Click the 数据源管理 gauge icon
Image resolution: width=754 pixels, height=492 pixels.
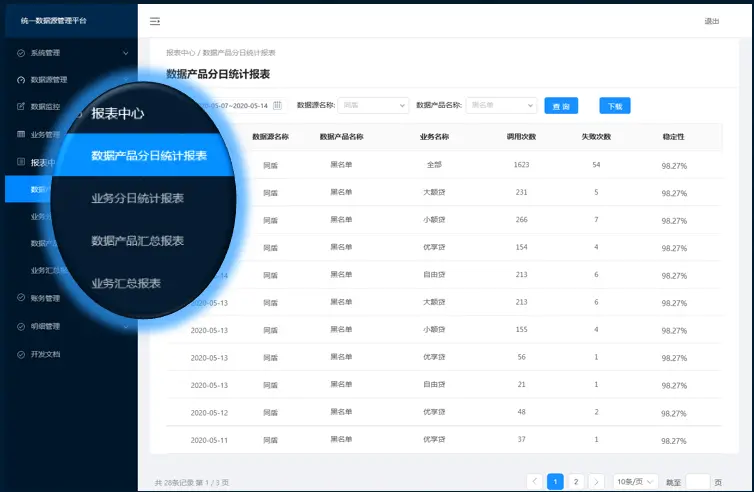21,79
